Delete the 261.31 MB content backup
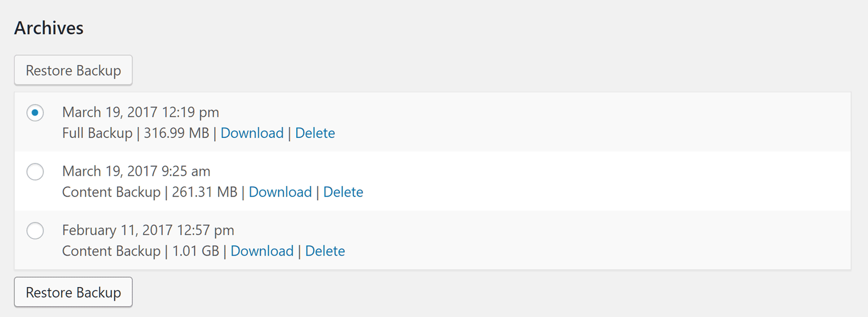868x317 pixels. pos(343,192)
